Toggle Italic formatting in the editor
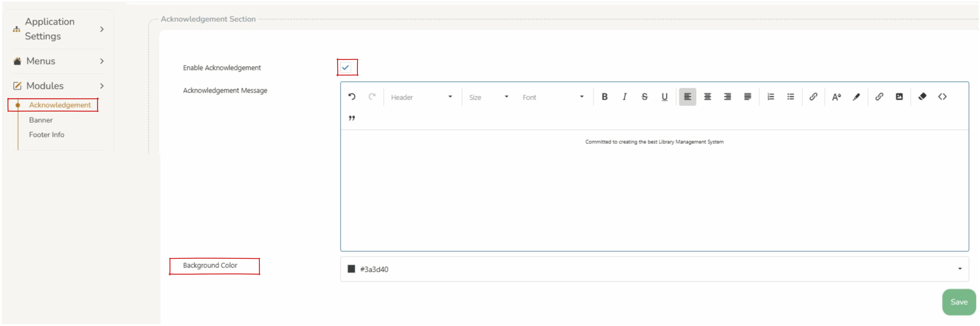The height and width of the screenshot is (326, 980). coord(624,97)
